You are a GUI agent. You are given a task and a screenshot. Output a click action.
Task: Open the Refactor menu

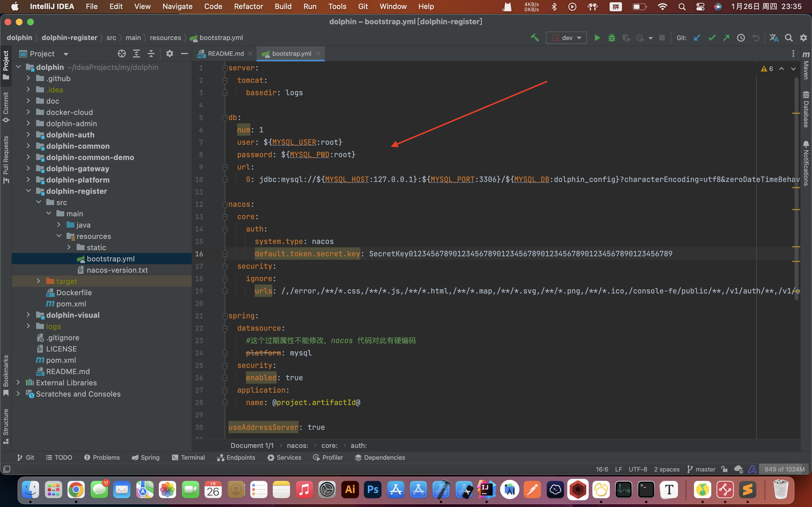[x=248, y=6]
